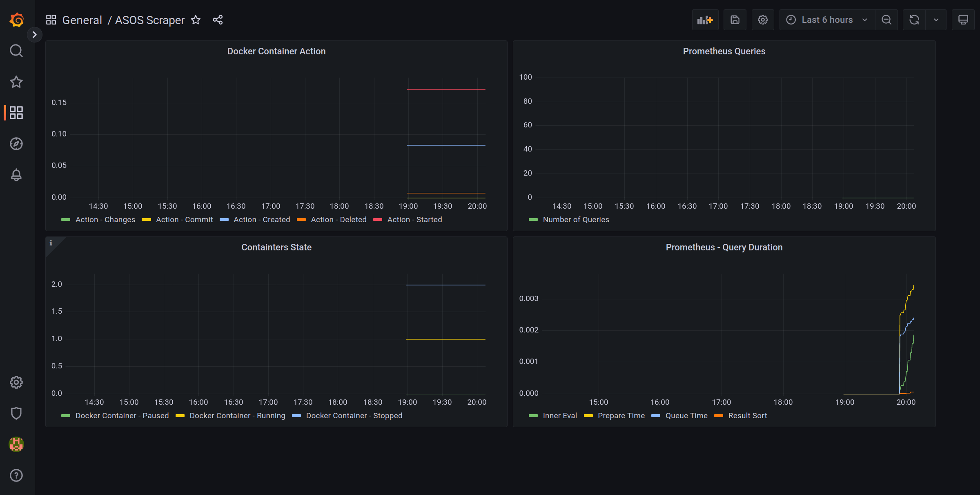Open Explore with the compass icon

16,143
